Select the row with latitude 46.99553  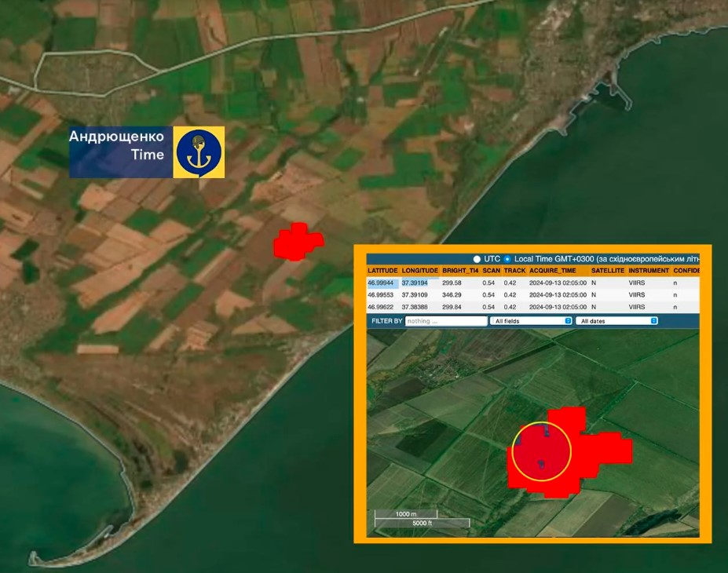[381, 295]
